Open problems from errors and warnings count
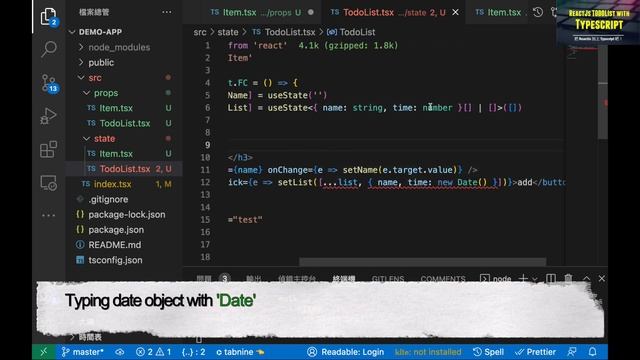The width and height of the screenshot is (640, 360). coord(153,352)
